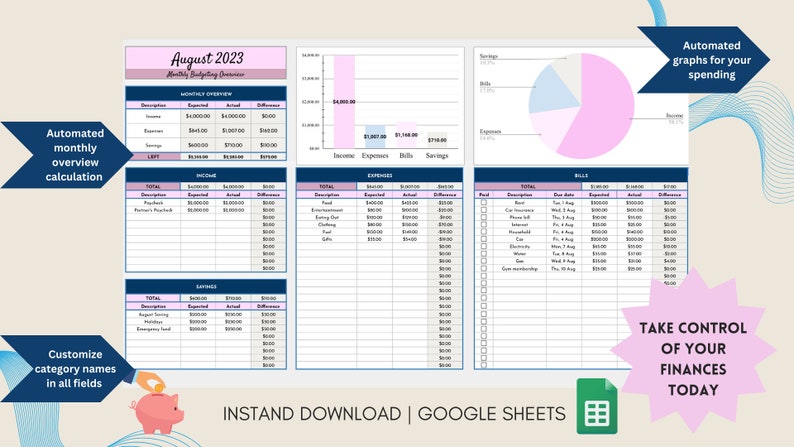Viewport: 794px width, 447px height.
Task: Click the 'BILLS' table header
Action: coord(581,175)
